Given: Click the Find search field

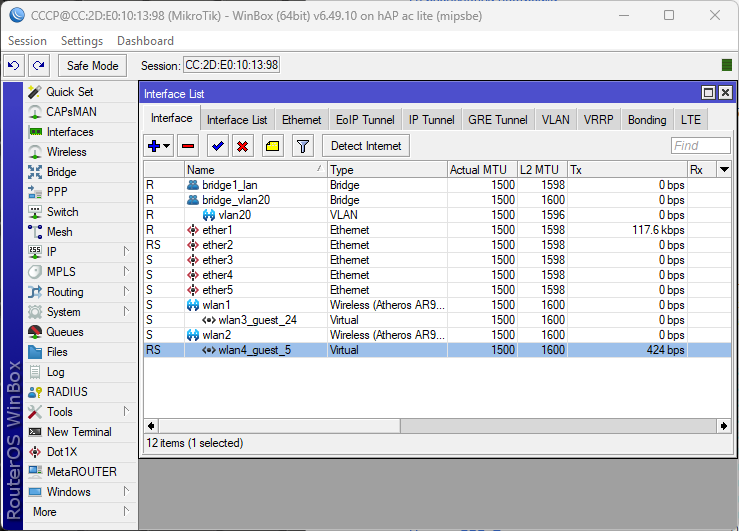Looking at the screenshot, I should [x=701, y=146].
